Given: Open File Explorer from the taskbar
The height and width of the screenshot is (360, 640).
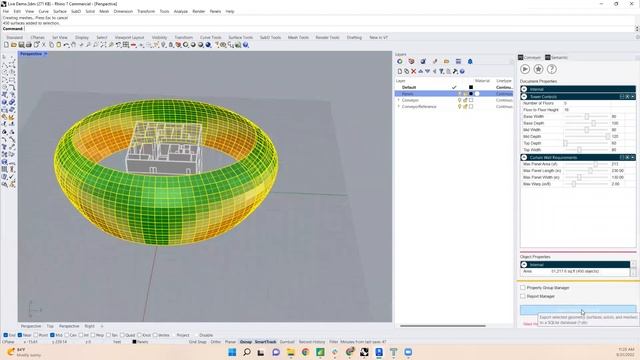Looking at the screenshot, I should pos(291,352).
